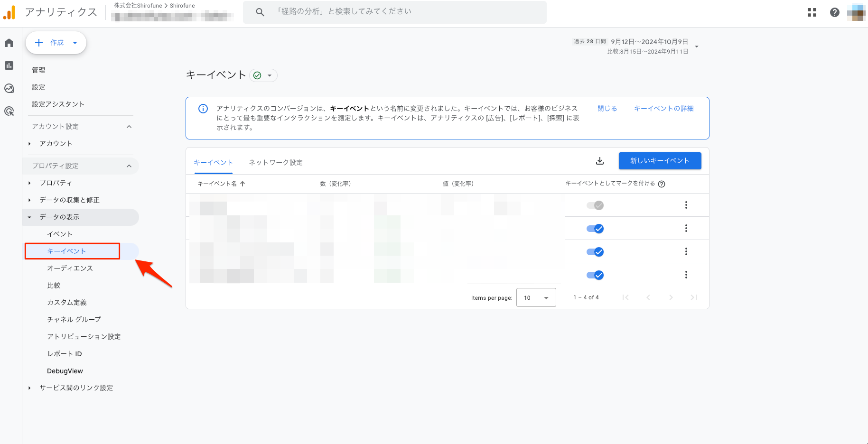Click the Analytics search field
Screen dimensions: 868x444
(x=394, y=12)
